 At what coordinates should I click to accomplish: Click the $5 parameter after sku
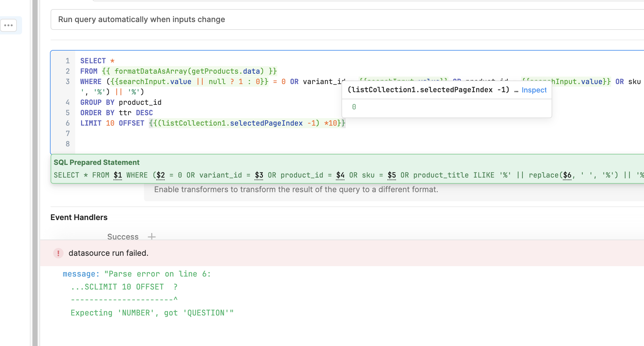(392, 175)
